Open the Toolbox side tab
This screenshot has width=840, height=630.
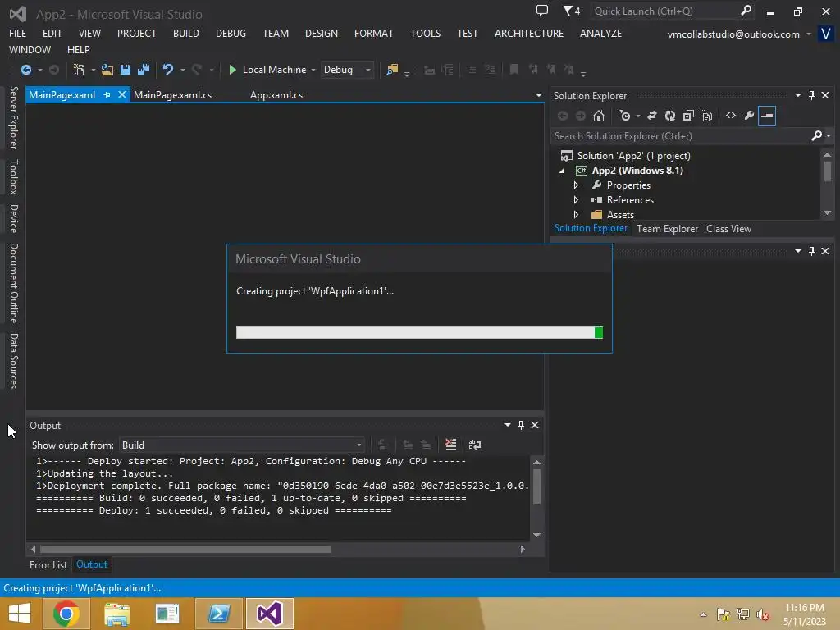coord(14,177)
